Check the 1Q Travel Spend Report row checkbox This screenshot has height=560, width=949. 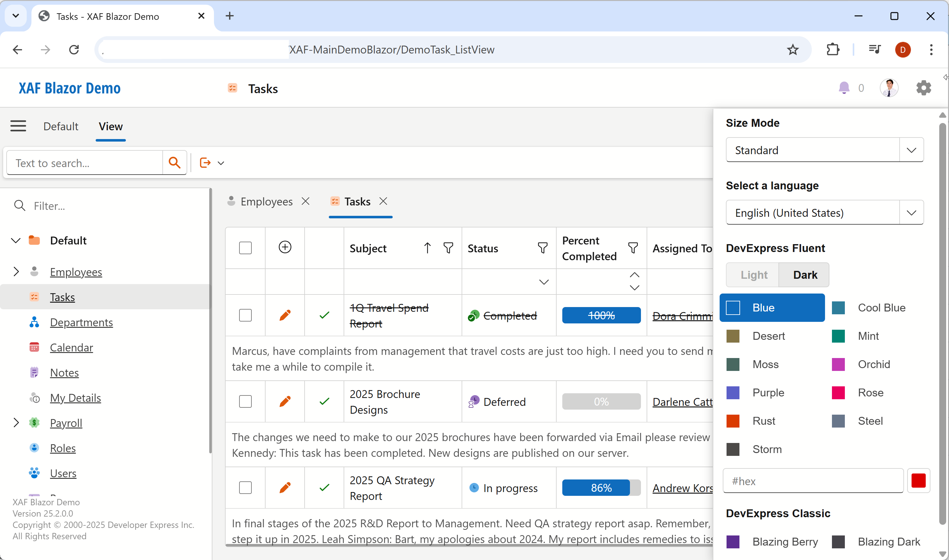click(245, 315)
